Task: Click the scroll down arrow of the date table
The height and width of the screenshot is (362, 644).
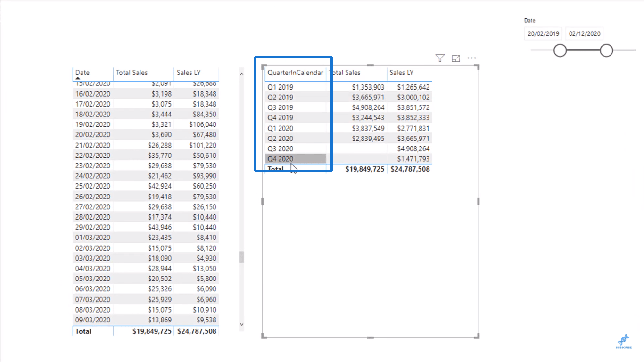Action: click(242, 324)
